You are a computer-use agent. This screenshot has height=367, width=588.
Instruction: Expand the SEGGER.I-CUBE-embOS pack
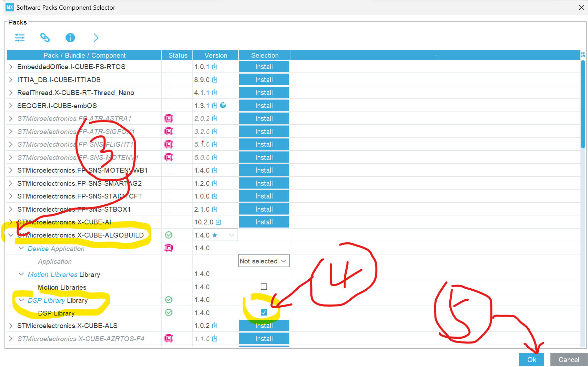[x=11, y=106]
